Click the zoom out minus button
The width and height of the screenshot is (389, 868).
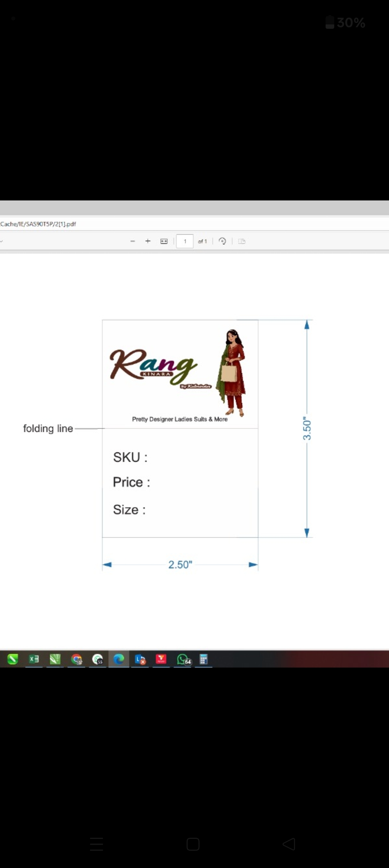click(133, 241)
